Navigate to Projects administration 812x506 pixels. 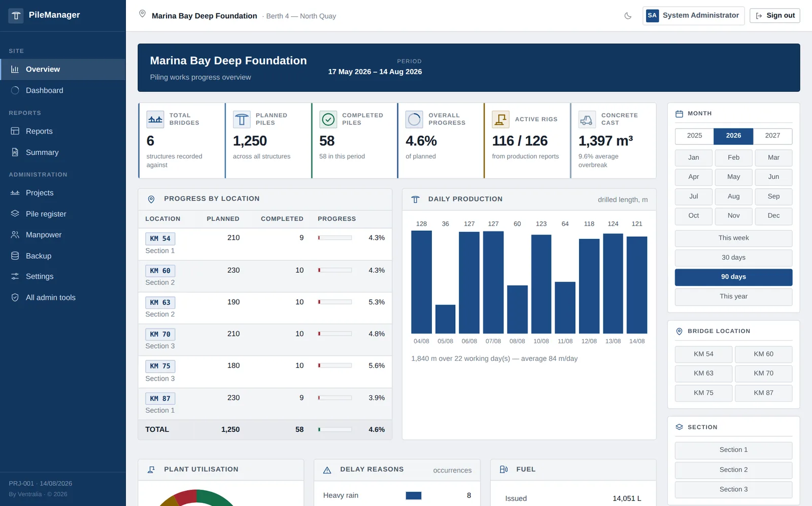(63, 193)
